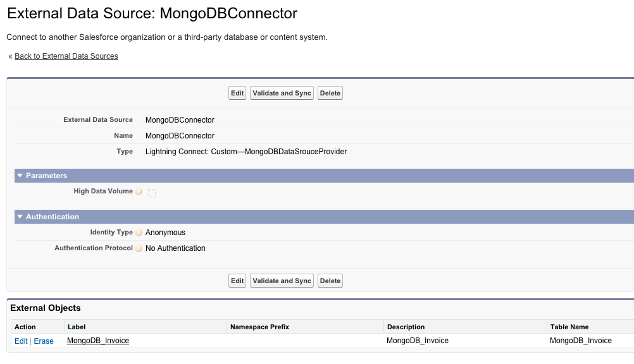Select MongoDB_Invoice in Description column
634x364 pixels.
tap(417, 341)
